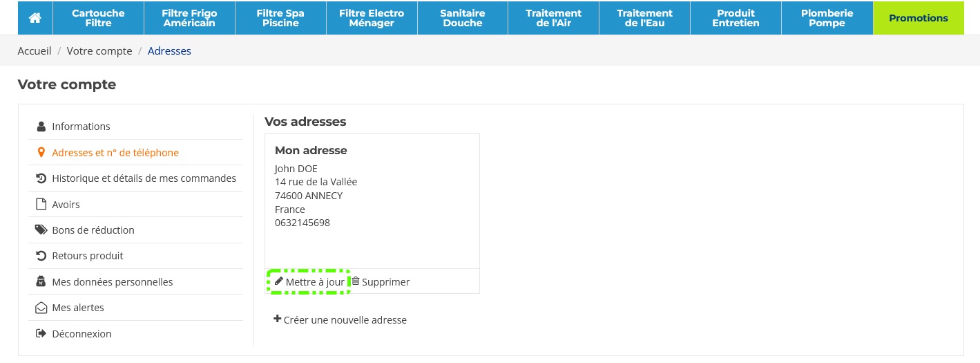Click the history icon for order history
Image resolution: width=980 pixels, height=363 pixels.
coord(41,178)
